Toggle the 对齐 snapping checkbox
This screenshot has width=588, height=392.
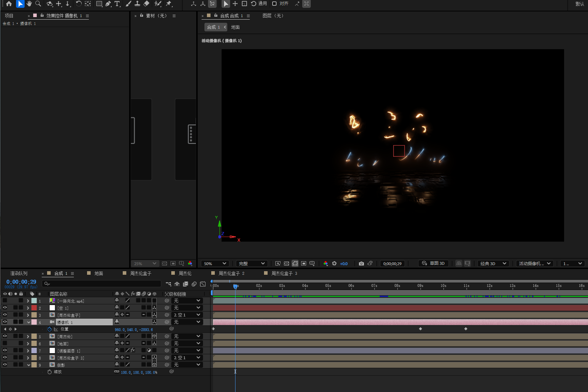pos(274,4)
